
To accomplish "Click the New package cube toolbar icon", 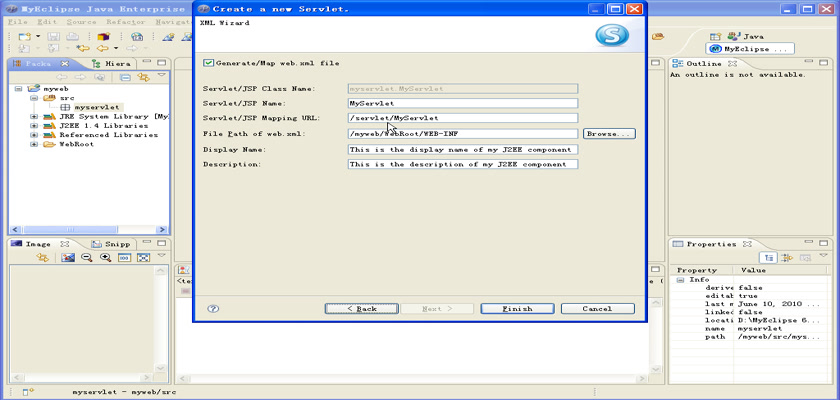I will [x=103, y=36].
